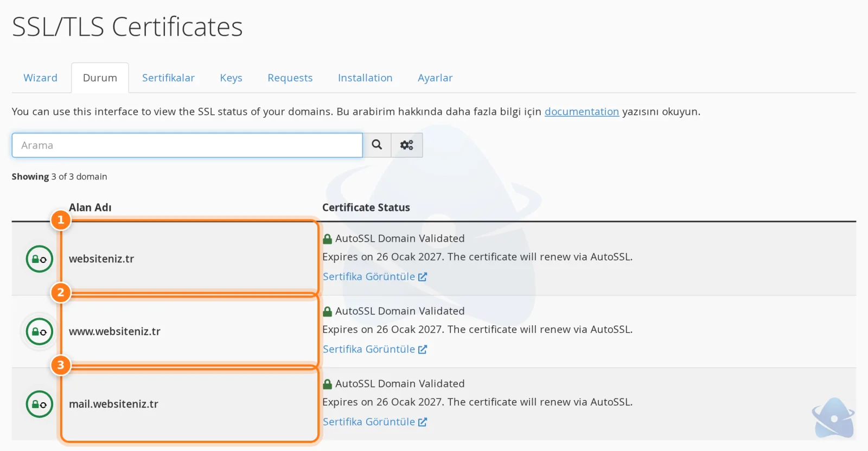
Task: Click the search magnifier button
Action: (377, 145)
